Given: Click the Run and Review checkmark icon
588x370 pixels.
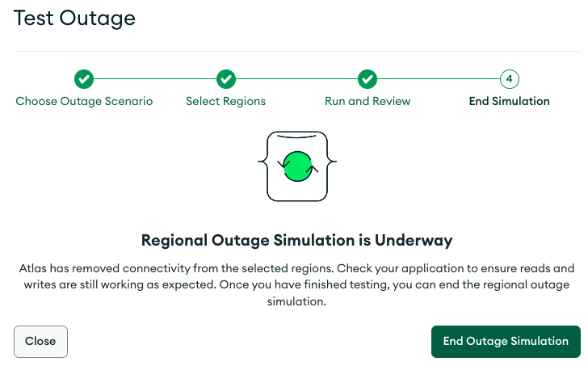Looking at the screenshot, I should tap(367, 79).
